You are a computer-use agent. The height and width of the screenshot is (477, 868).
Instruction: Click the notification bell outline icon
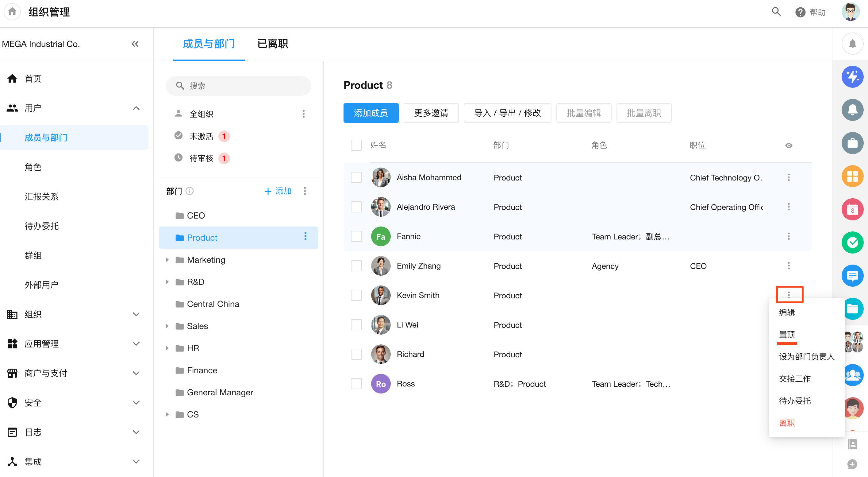pyautogui.click(x=852, y=44)
